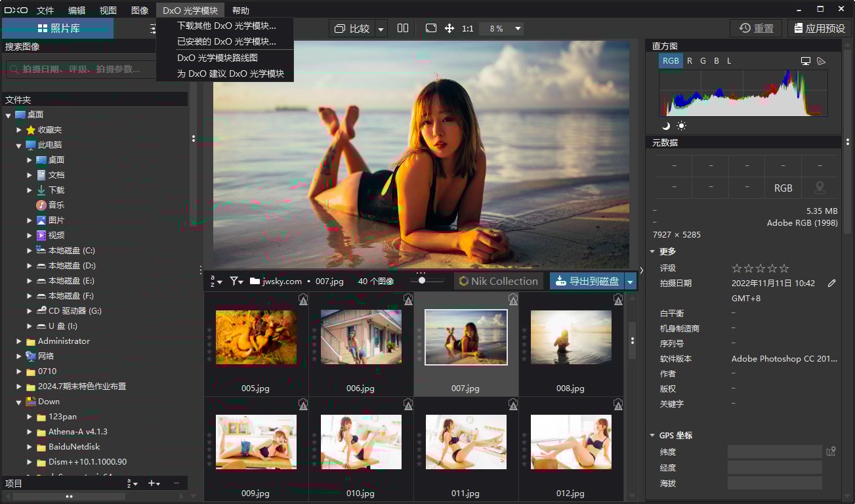855x504 pixels.
Task: Open the 帮助 menu
Action: [241, 10]
